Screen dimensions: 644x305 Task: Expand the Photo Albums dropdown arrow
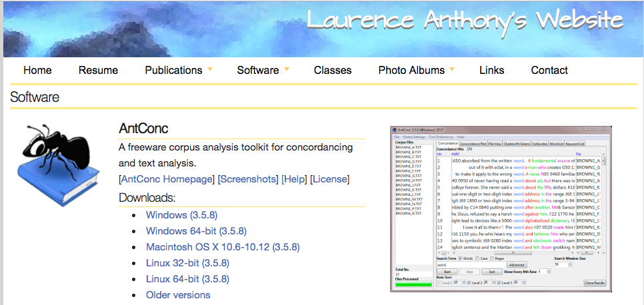coord(452,69)
